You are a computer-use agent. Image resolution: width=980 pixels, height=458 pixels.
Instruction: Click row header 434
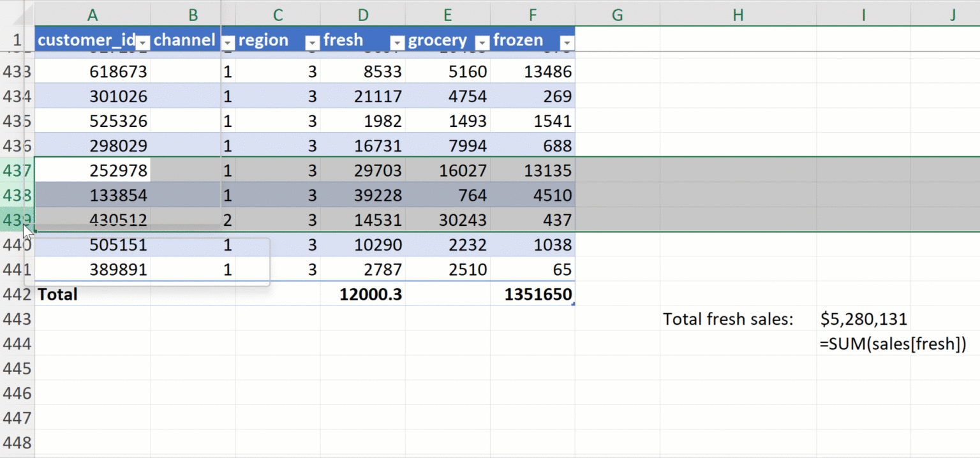pyautogui.click(x=17, y=96)
